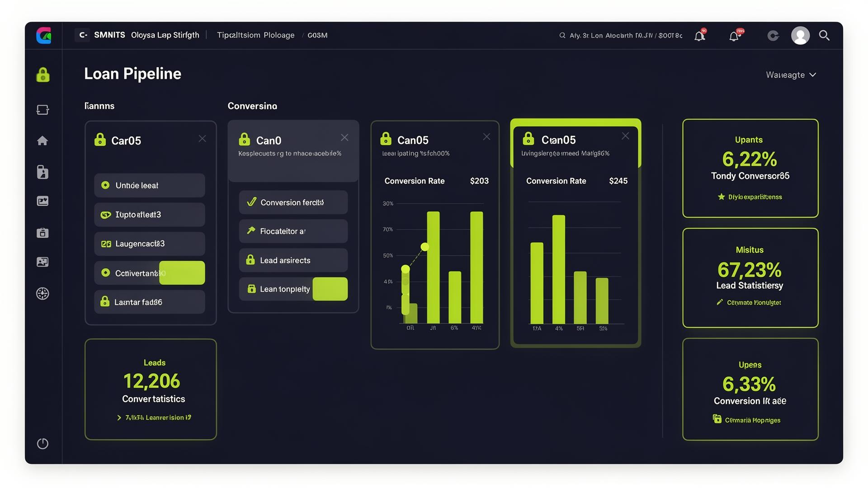Open the Oloysa Lap Stirfgth menu item
868x488 pixels.
pos(165,35)
